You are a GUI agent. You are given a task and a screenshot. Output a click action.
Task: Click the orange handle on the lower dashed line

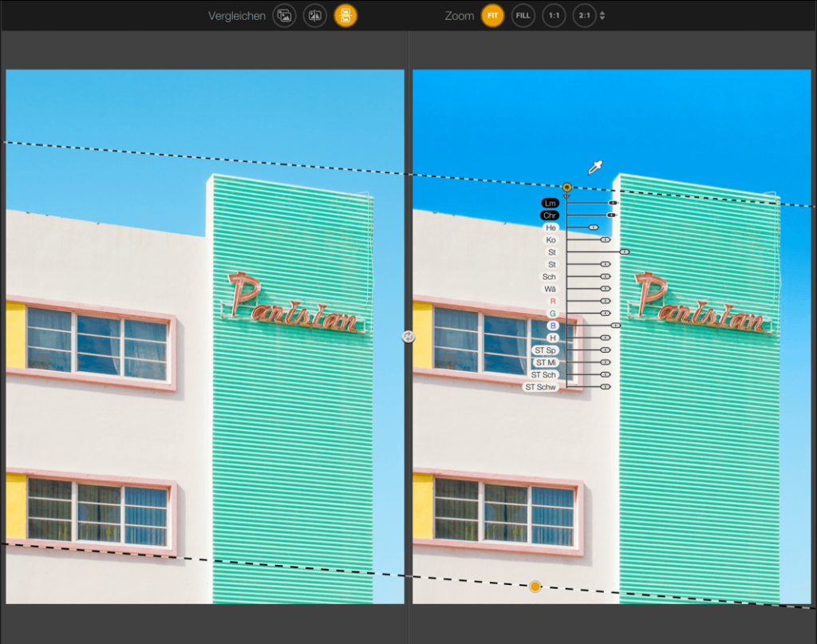(x=535, y=587)
